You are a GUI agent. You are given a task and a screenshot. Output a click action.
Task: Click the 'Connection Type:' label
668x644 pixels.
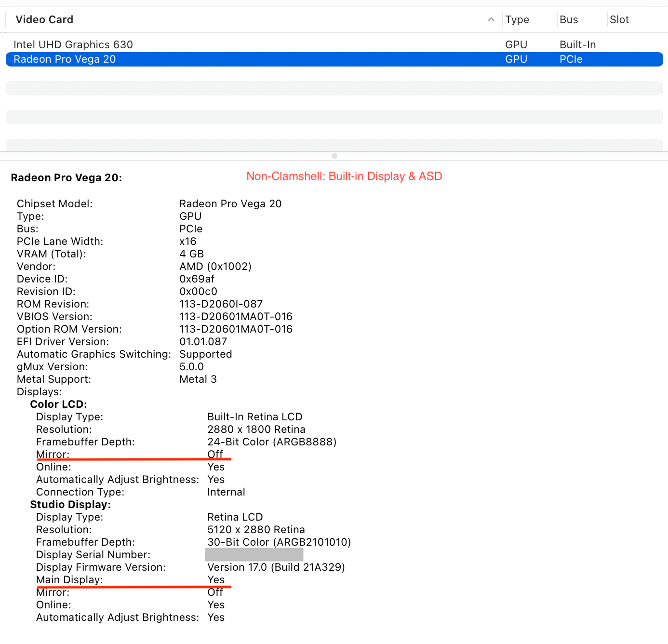[x=80, y=492]
